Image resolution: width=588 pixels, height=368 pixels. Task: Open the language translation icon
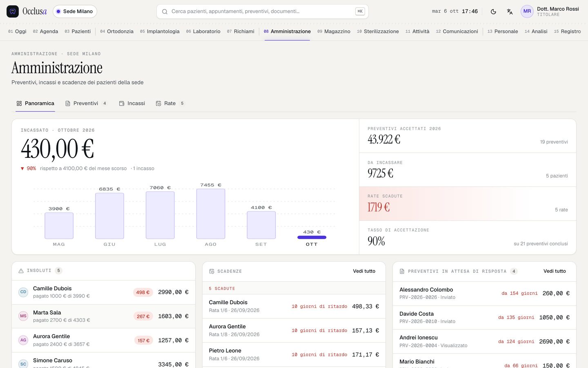(x=510, y=11)
